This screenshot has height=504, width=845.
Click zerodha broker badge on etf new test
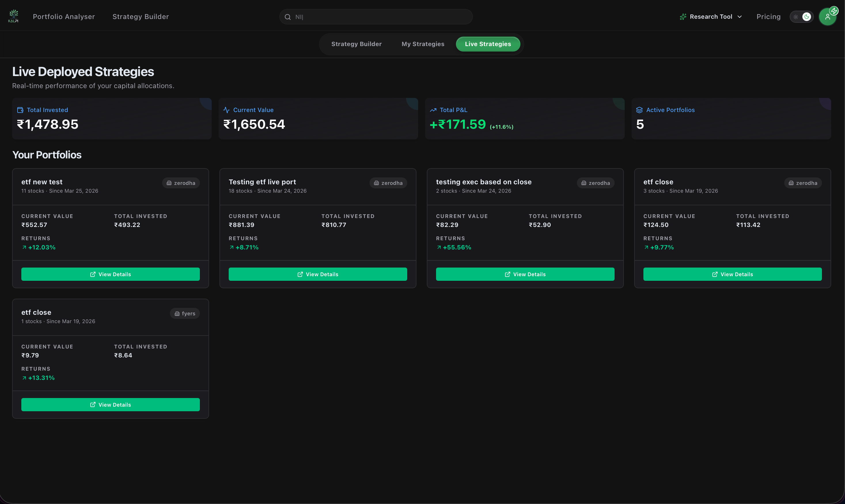181,183
